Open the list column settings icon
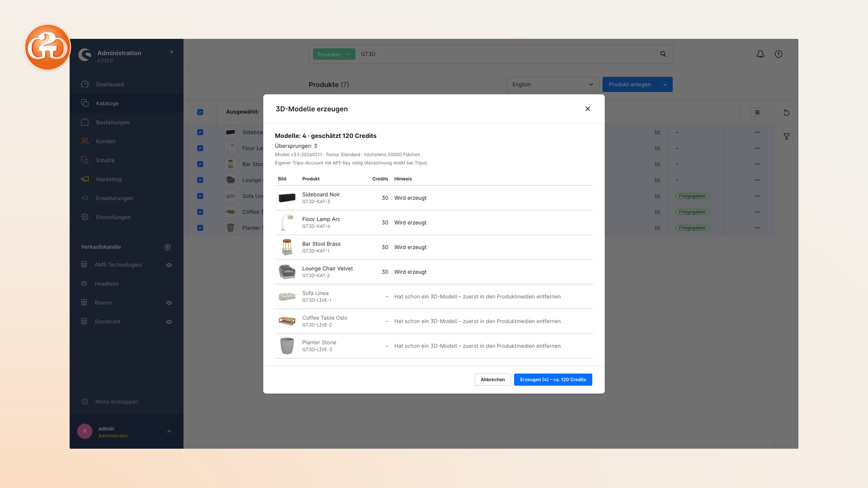This screenshot has width=868, height=488. click(757, 113)
